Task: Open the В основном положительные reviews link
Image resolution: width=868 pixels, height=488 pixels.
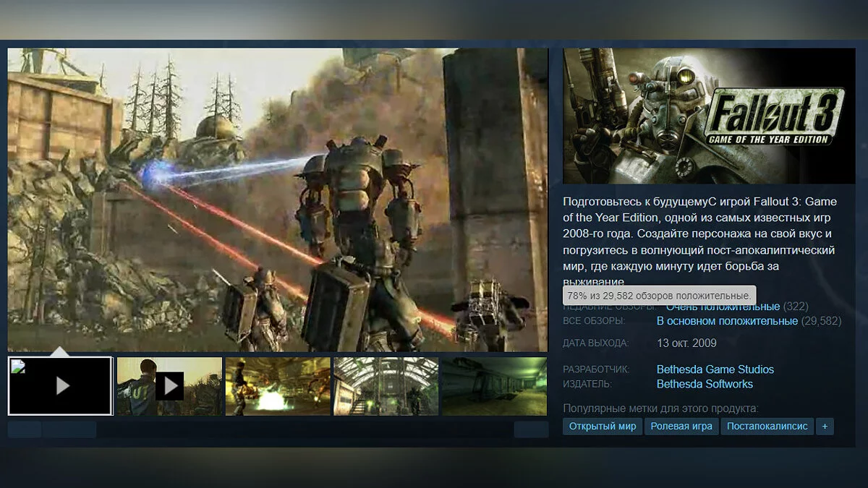Action: click(727, 321)
